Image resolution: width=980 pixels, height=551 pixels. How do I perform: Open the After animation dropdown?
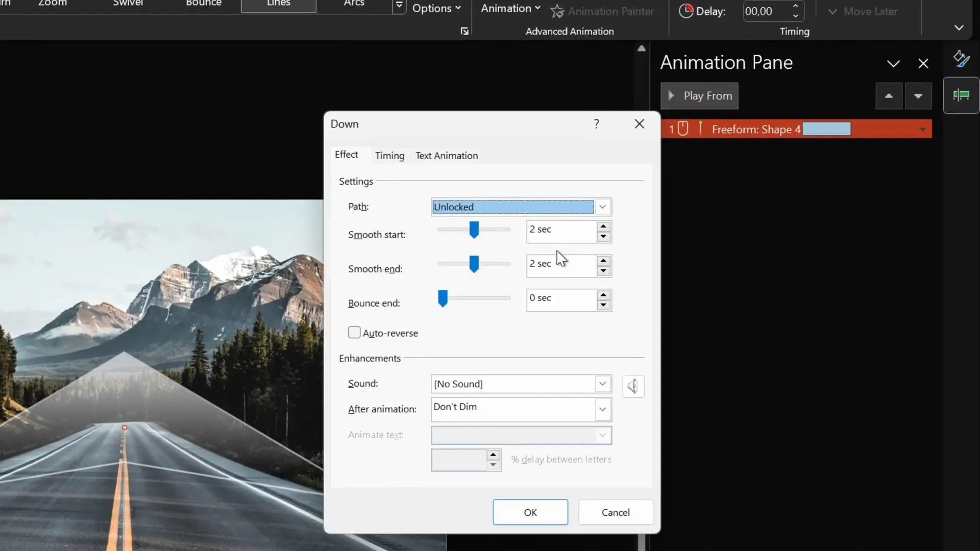point(602,409)
